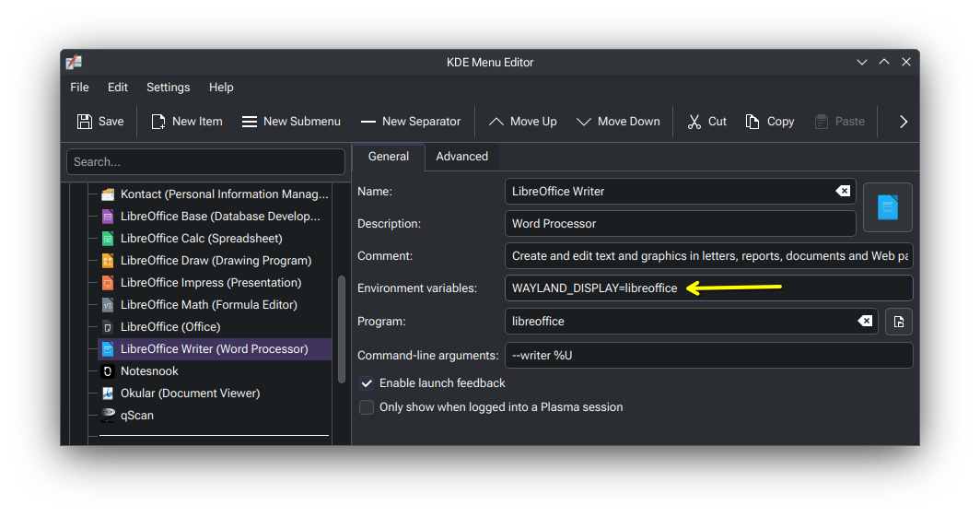Copy the selected menu entry
This screenshot has width=980, height=517.
click(x=769, y=122)
